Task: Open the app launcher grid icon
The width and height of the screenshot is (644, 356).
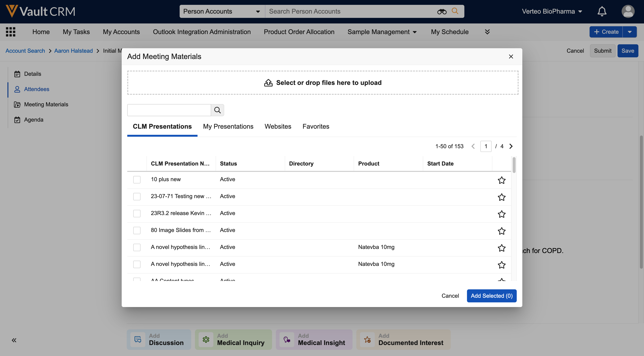Action: tap(10, 32)
